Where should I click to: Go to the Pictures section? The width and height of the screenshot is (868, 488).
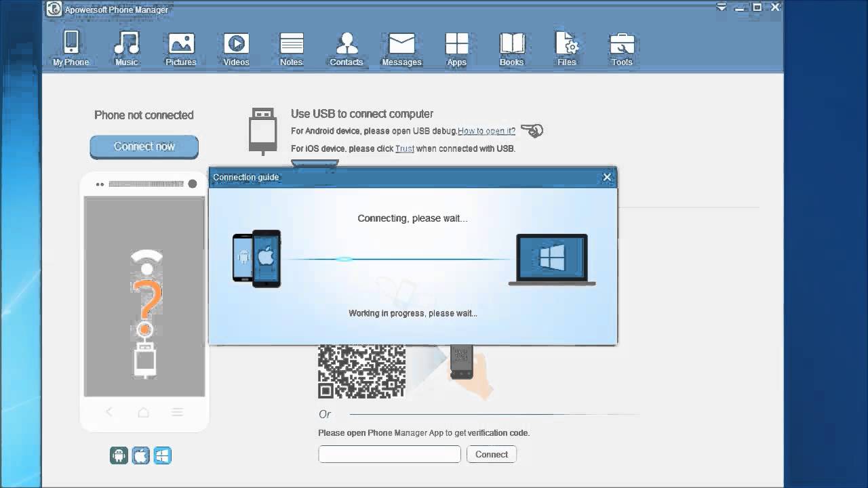181,48
